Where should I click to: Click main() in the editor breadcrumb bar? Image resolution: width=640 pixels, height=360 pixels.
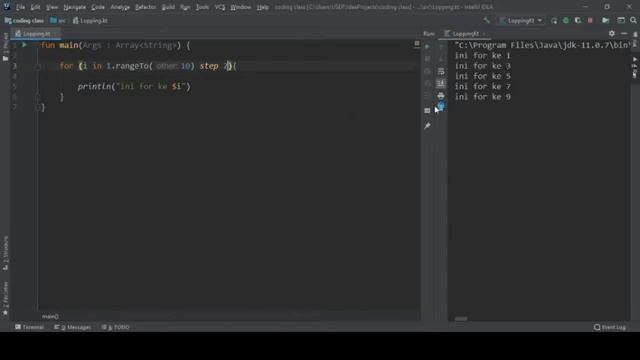click(50, 316)
